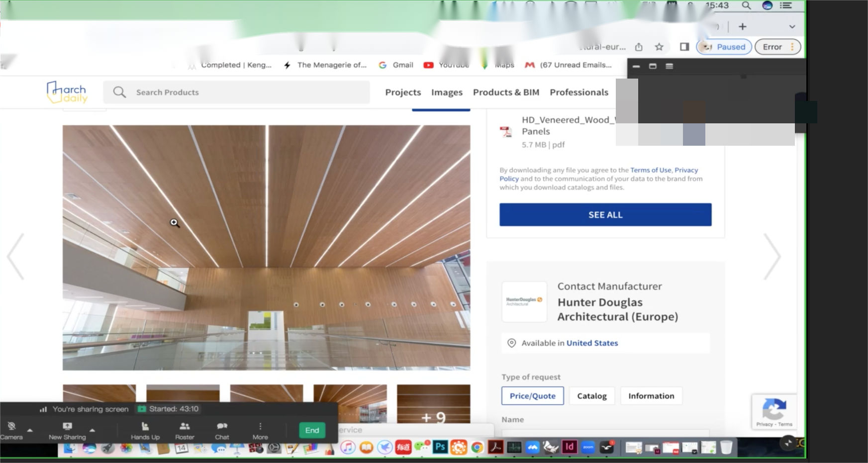Open the Roster in the meeting toolbar
Viewport: 868px width, 463px height.
185,430
